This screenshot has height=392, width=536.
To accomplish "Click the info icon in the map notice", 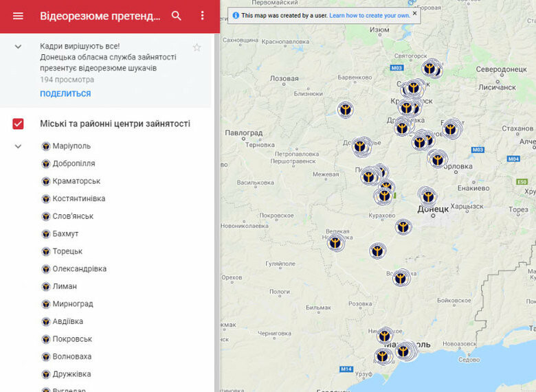I will tap(236, 14).
